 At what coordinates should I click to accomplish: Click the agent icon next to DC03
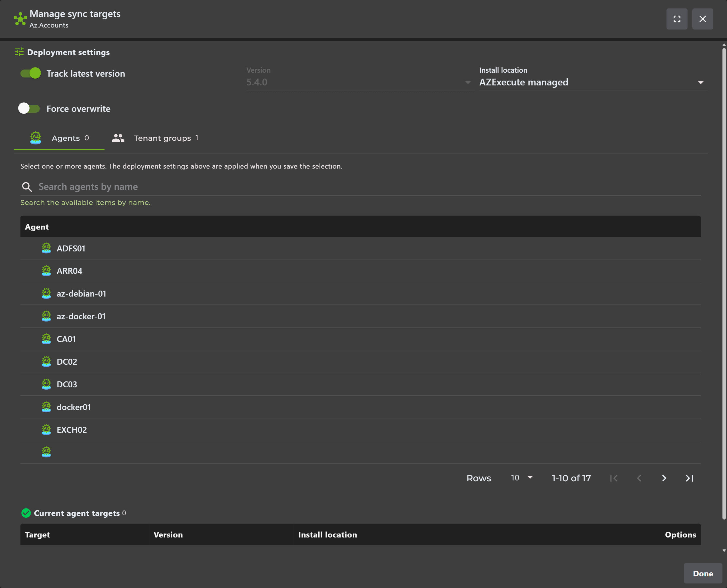click(47, 384)
